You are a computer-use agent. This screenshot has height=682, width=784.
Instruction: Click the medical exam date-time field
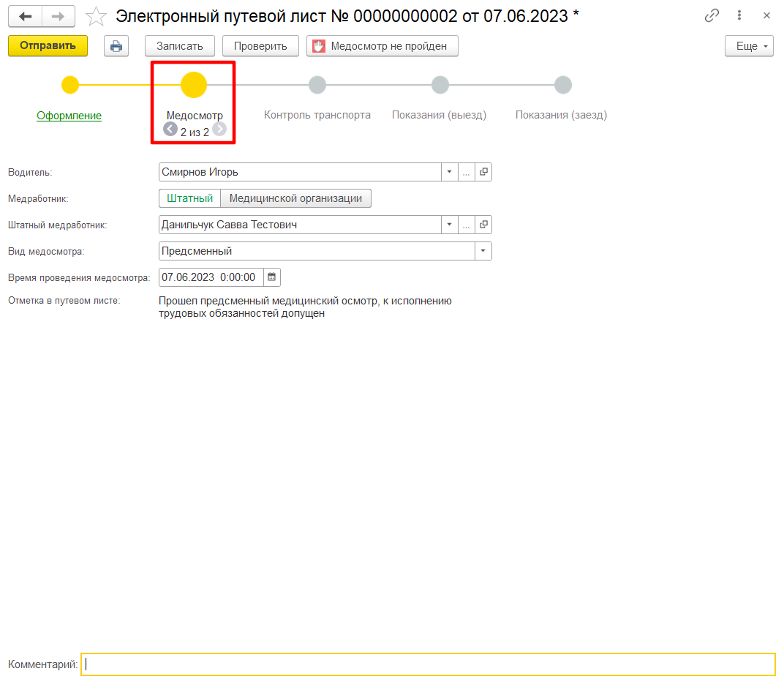(211, 277)
